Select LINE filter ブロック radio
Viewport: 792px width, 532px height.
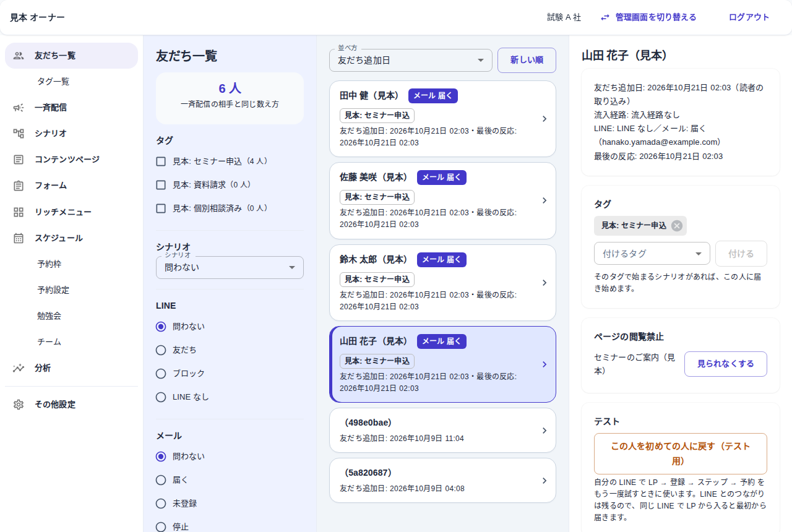pyautogui.click(x=161, y=374)
